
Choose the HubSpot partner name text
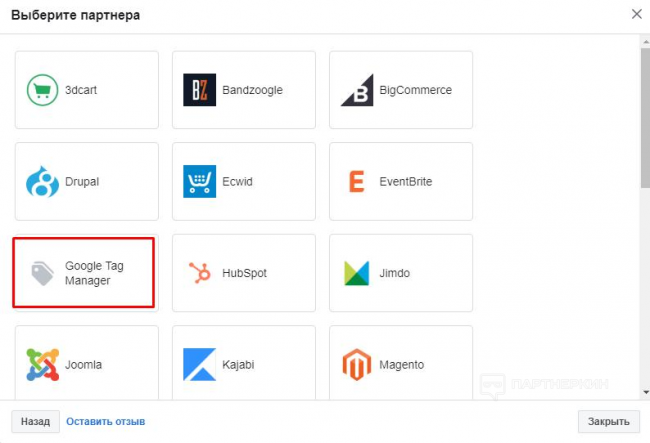pos(243,273)
